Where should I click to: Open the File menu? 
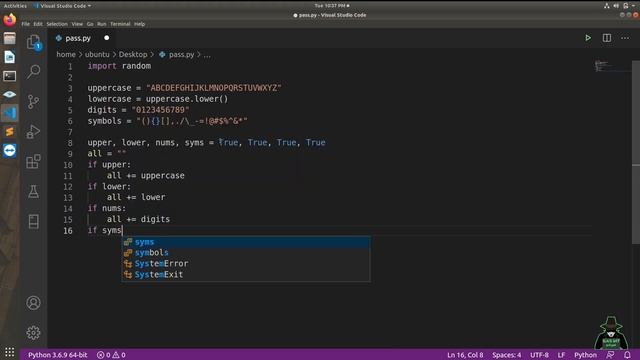(x=25, y=24)
